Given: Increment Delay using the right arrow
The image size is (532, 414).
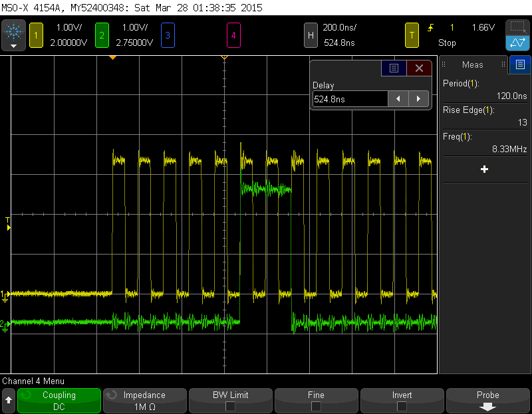Looking at the screenshot, I should pos(418,98).
